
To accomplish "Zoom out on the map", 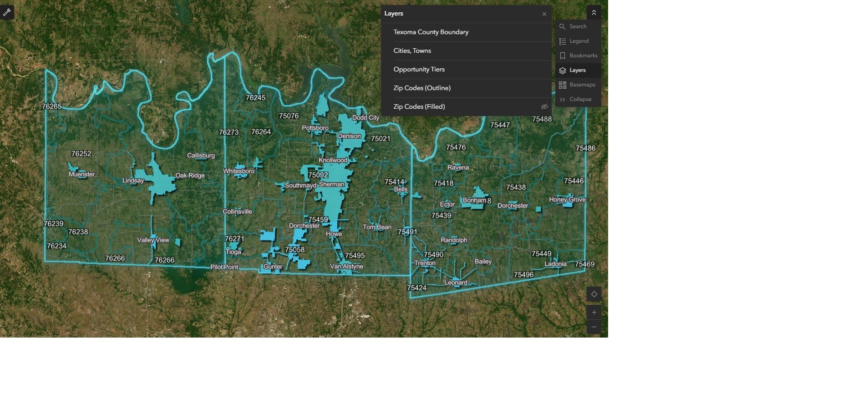I will pos(594,327).
